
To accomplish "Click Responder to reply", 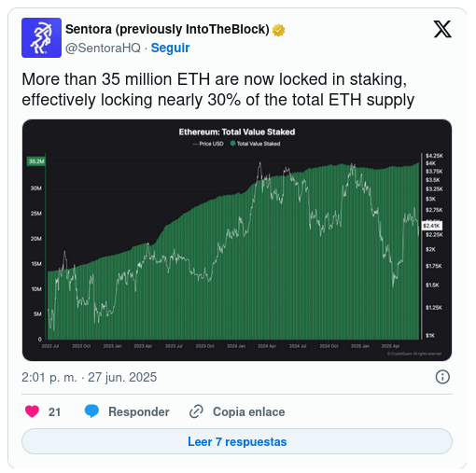I will (139, 411).
